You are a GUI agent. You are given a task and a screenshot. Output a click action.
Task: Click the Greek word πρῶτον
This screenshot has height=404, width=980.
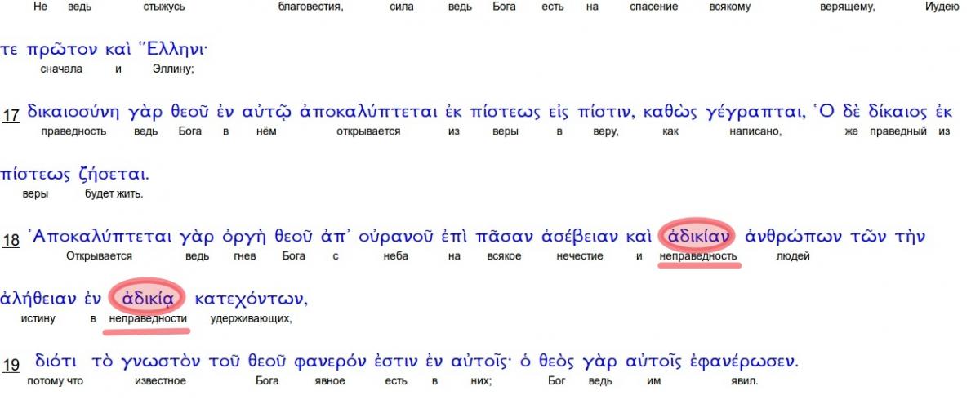pyautogui.click(x=62, y=50)
